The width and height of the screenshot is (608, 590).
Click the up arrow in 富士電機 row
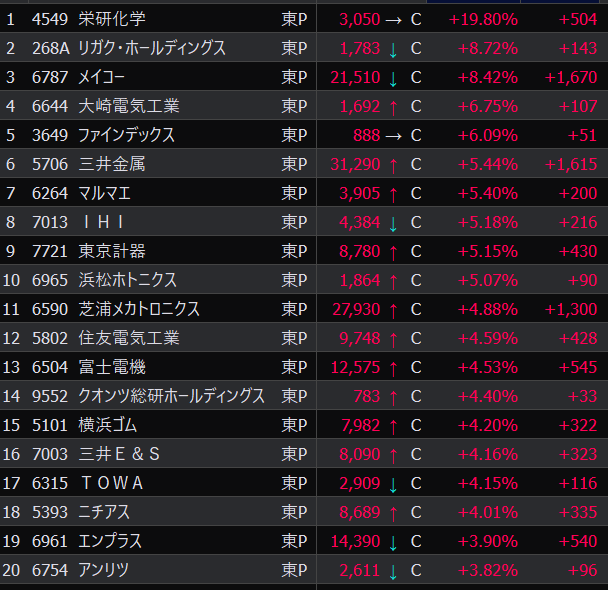click(394, 368)
